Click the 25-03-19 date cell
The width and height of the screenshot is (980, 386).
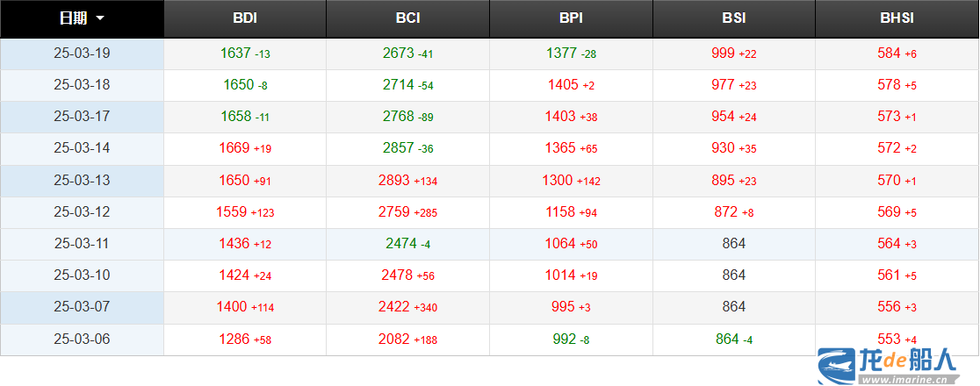pyautogui.click(x=82, y=54)
